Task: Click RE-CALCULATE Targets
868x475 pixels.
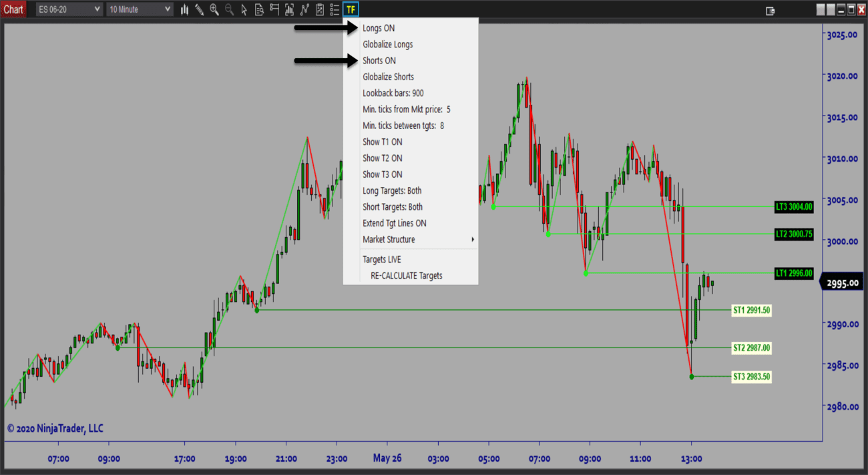Action: pos(406,275)
